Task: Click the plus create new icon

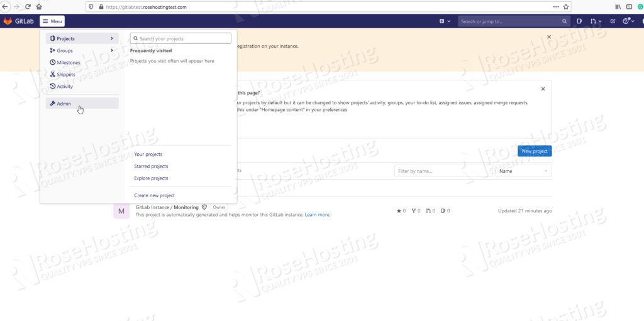Action: [442, 21]
